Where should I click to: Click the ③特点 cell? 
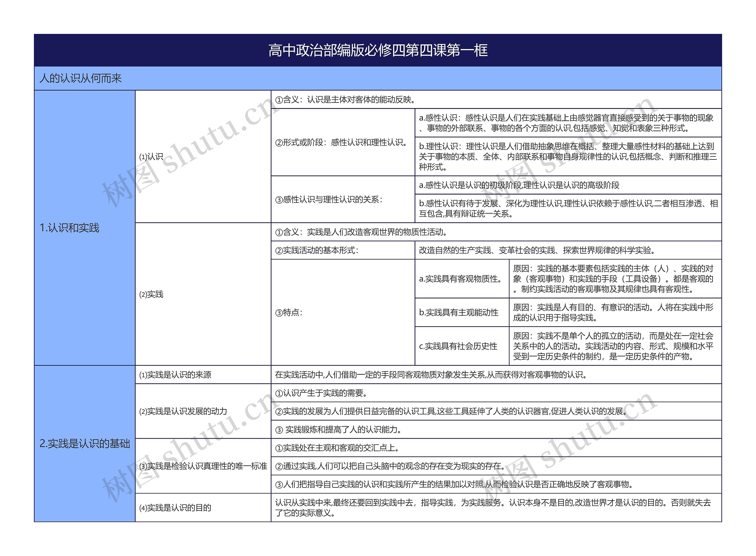(343, 312)
